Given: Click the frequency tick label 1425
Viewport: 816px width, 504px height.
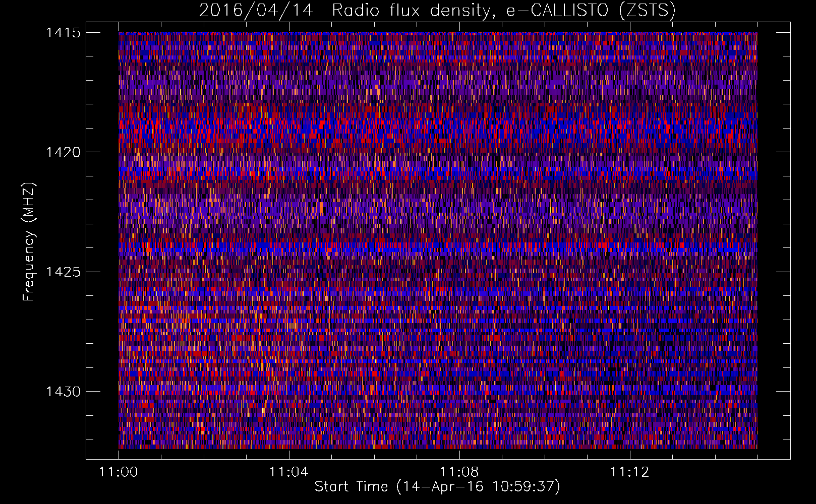Looking at the screenshot, I should tap(63, 272).
